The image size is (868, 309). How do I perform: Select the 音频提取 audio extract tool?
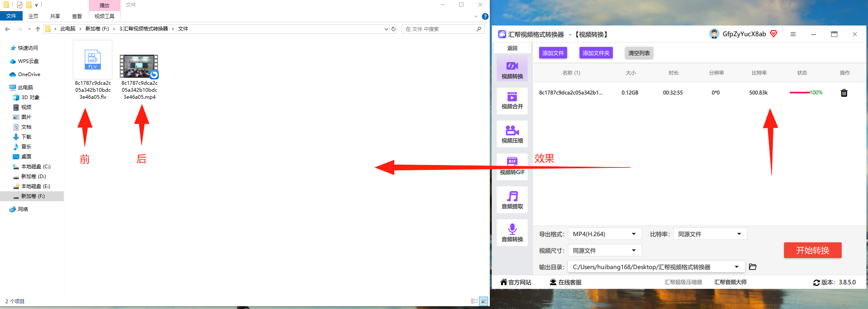click(x=512, y=200)
